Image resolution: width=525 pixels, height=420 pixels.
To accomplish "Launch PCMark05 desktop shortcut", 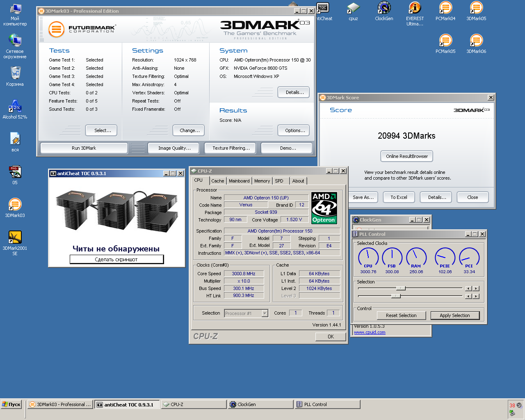I will [x=445, y=44].
